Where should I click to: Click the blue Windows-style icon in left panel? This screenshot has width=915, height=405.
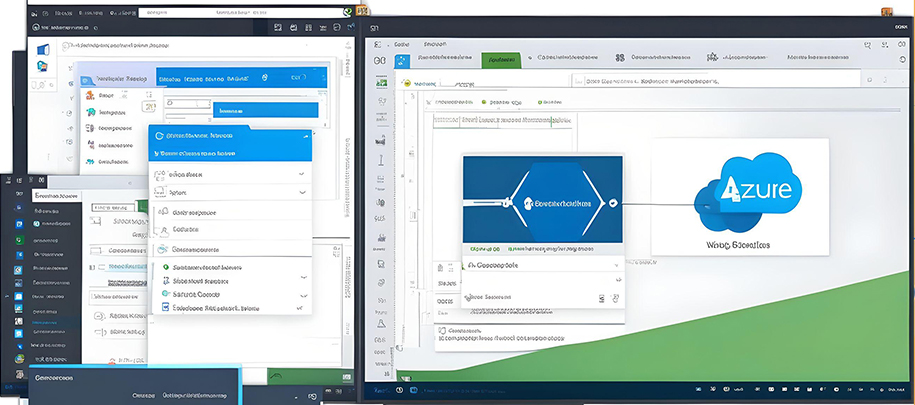43,49
